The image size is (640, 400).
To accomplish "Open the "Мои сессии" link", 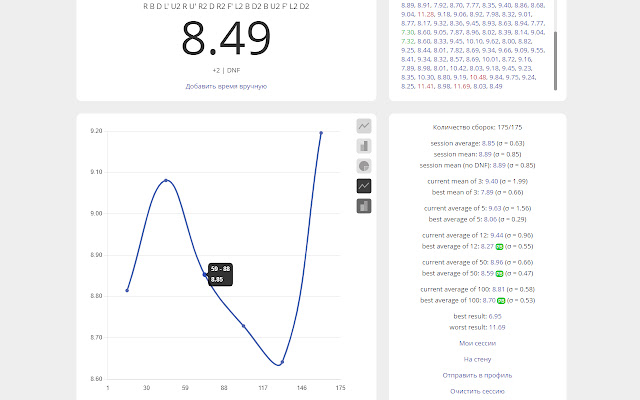I will coord(478,343).
